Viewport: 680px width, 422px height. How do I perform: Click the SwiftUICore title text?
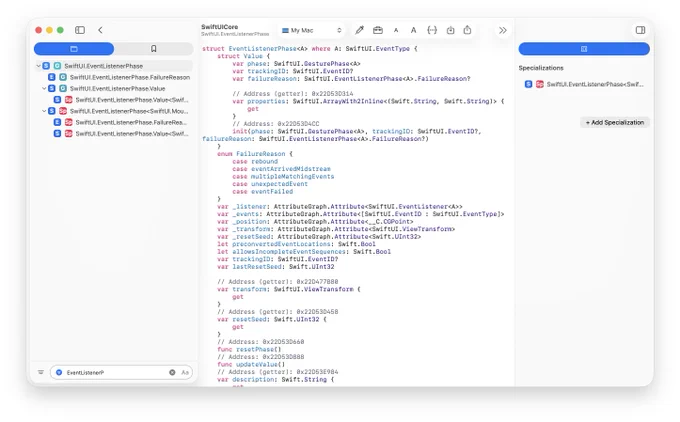point(219,26)
